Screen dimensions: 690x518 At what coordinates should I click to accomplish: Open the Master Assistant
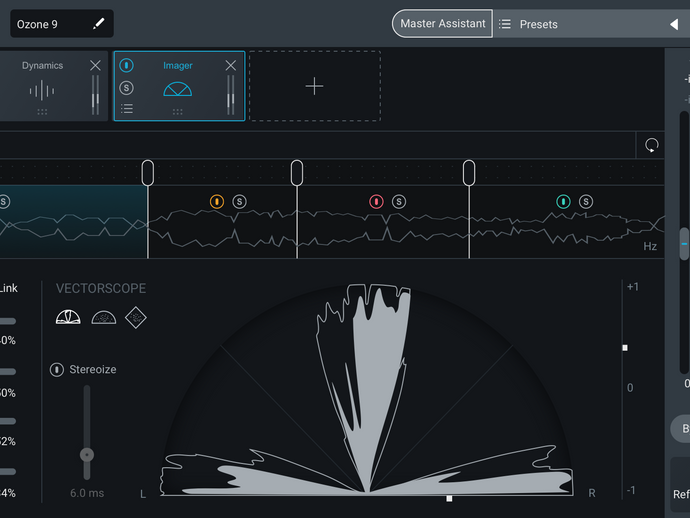442,24
